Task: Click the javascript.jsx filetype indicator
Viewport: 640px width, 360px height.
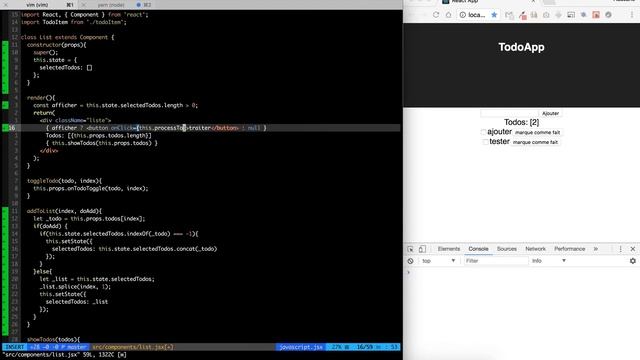Action: pos(301,347)
